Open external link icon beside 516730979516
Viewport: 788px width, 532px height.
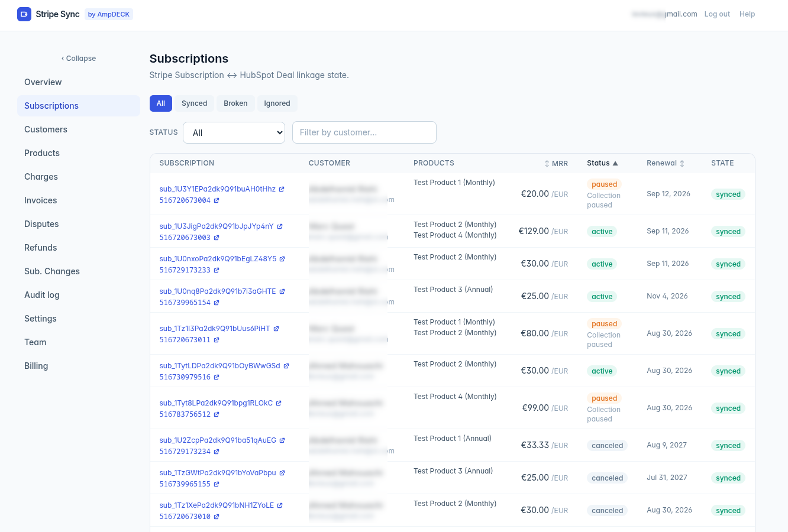[217, 377]
